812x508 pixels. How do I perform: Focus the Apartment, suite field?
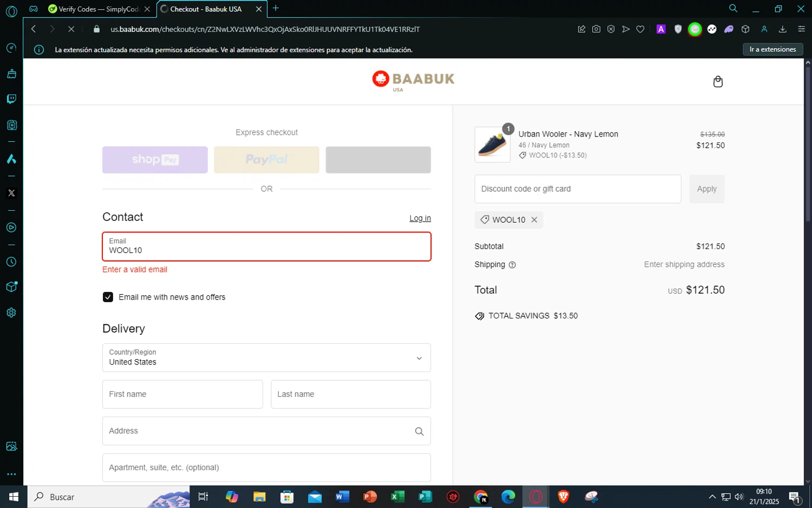(266, 468)
